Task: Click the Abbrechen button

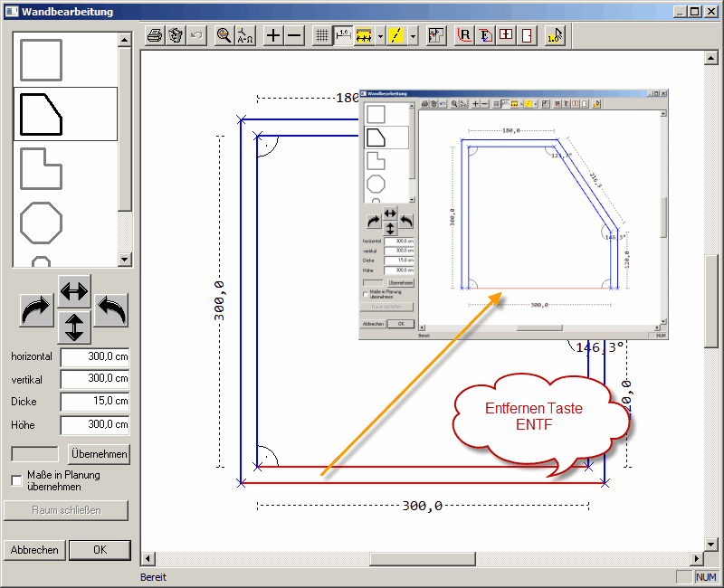Action: pos(34,550)
